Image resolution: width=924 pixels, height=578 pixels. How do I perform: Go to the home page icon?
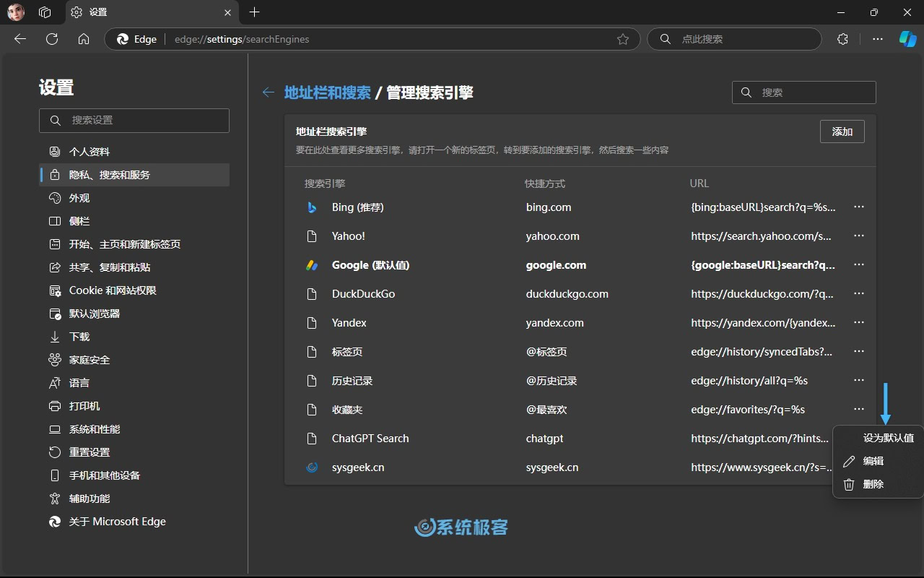tap(84, 39)
